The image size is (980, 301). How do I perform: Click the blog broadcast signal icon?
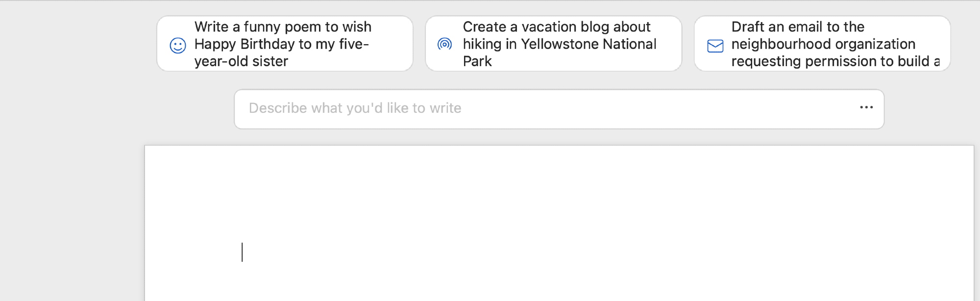[444, 44]
